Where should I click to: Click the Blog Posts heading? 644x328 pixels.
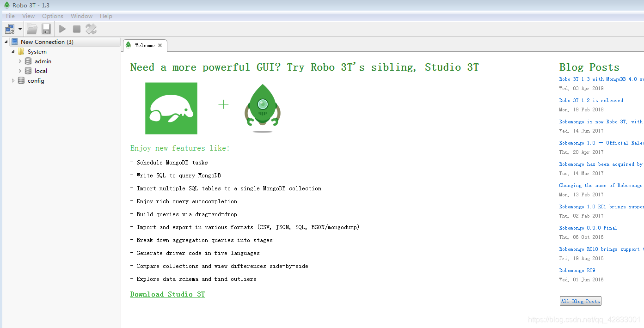(589, 67)
